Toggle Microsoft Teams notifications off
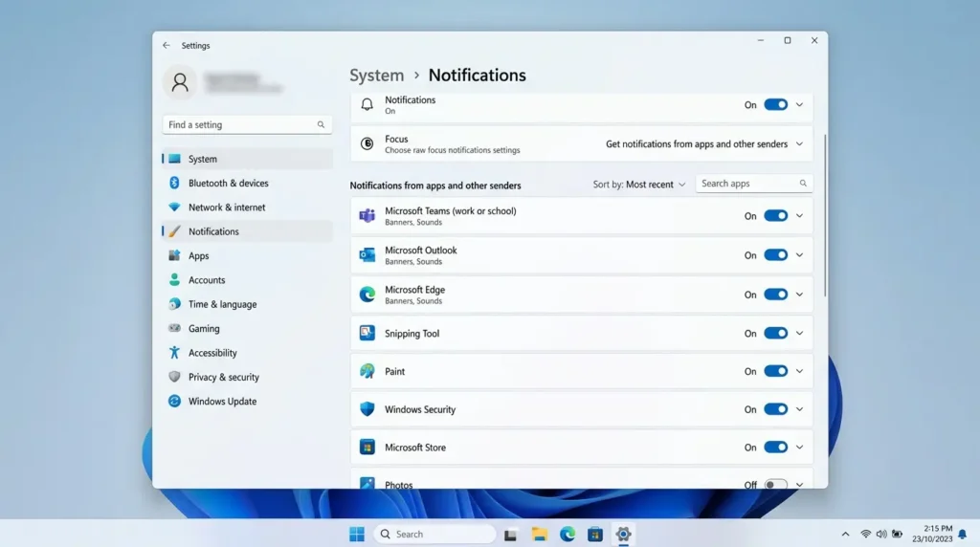This screenshot has width=980, height=547. point(775,216)
